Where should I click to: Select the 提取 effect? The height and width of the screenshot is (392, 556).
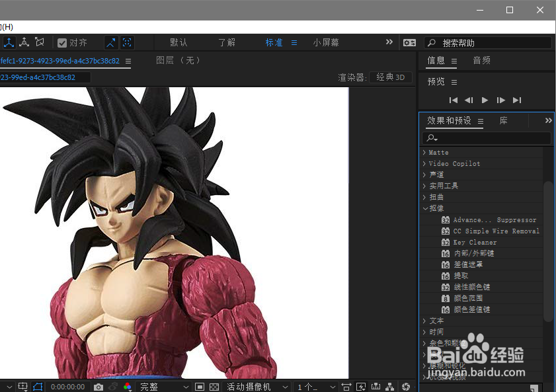455,276
